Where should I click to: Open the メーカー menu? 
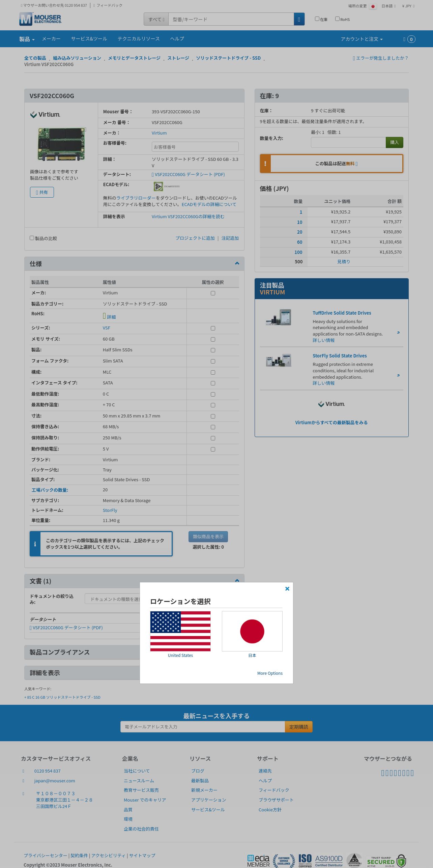pyautogui.click(x=51, y=39)
